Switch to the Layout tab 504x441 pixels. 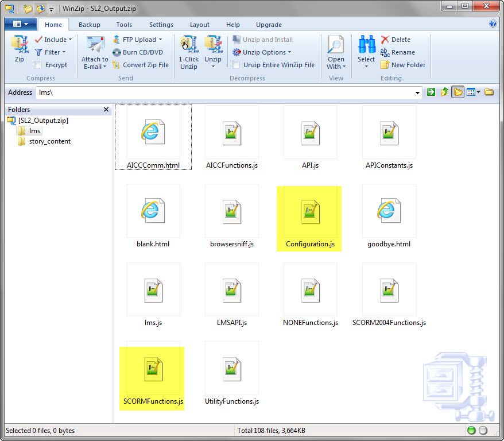point(200,25)
